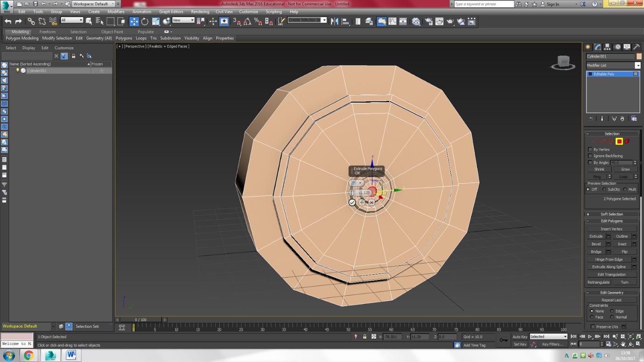The height and width of the screenshot is (362, 644).
Task: Select the Select and Link tool
Action: click(x=31, y=21)
